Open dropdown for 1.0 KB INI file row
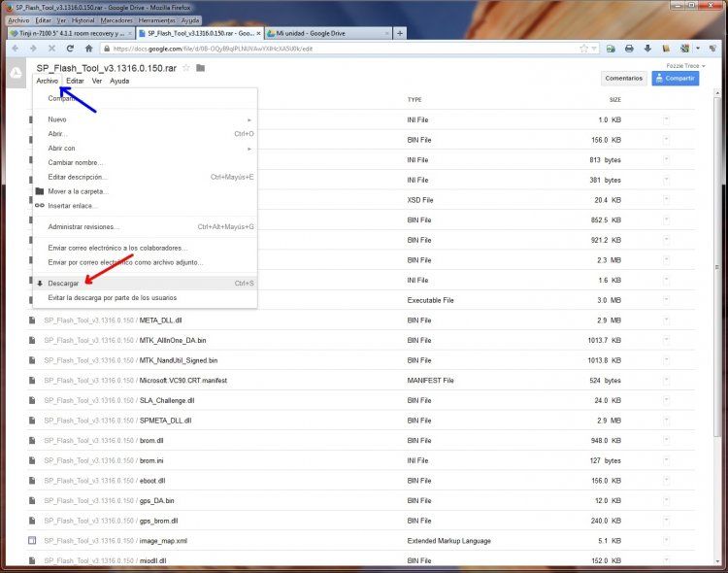Viewport: 728px width, 573px height. tap(666, 119)
